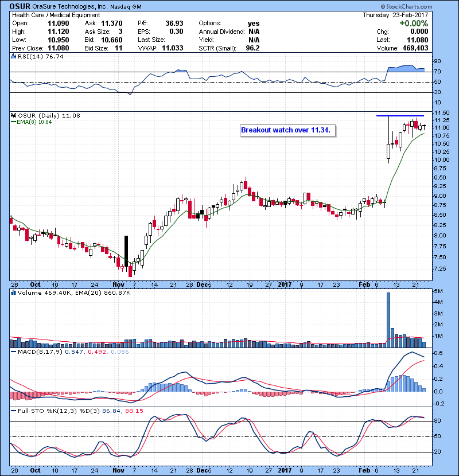Click the SCTR (Small) value 96.2
This screenshot has height=476, width=459.
click(252, 48)
